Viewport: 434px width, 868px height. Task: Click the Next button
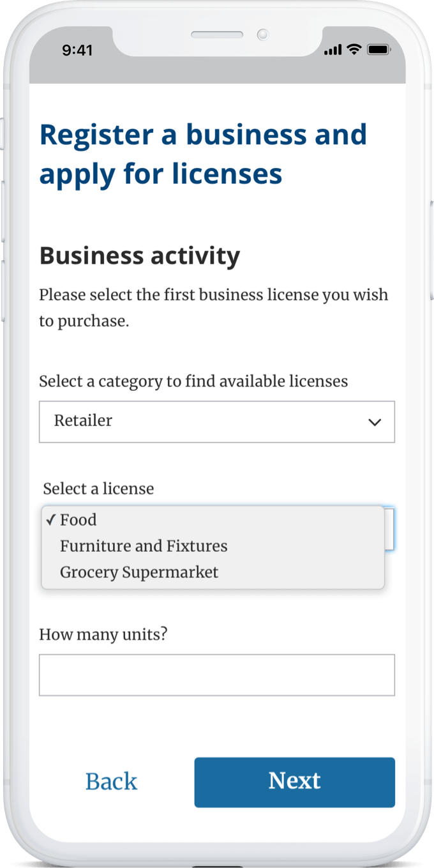click(x=295, y=782)
